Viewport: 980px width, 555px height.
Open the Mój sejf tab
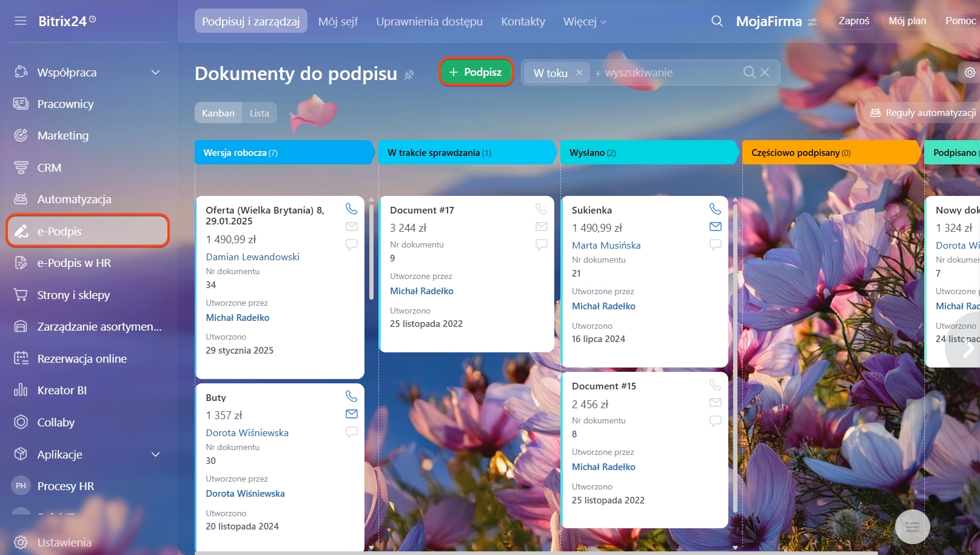[x=338, y=21]
